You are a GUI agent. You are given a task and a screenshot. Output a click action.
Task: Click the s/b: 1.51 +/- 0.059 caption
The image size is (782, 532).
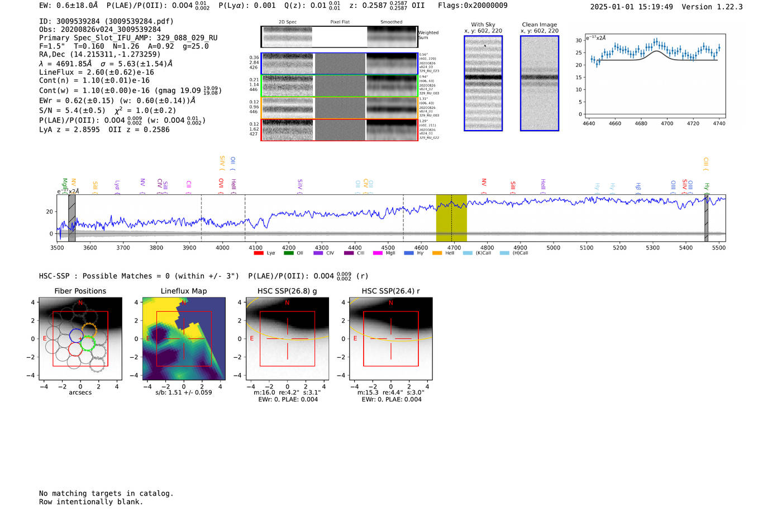(x=184, y=392)
